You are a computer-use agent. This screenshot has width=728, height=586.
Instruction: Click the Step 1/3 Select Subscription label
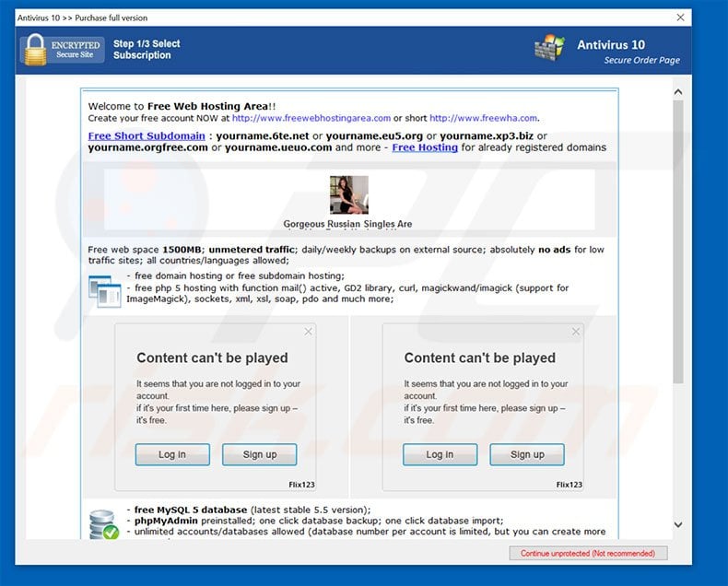[147, 49]
